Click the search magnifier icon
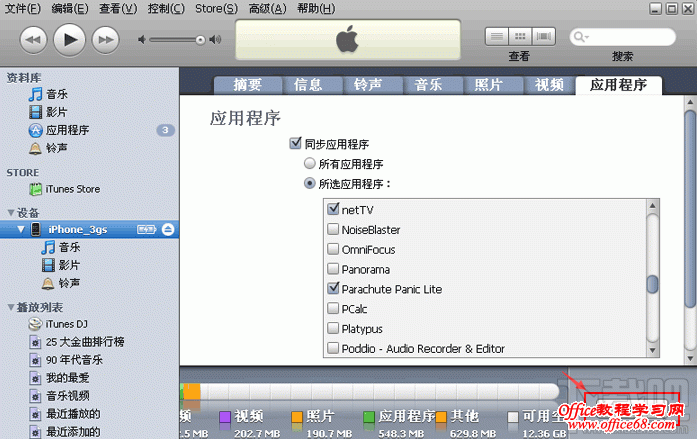Screen dimensions: 697x439 (580, 37)
